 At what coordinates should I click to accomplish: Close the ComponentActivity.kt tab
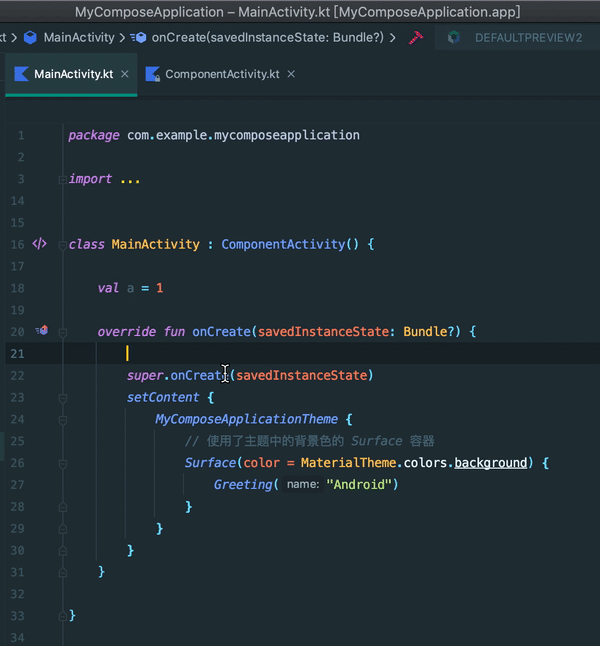click(291, 74)
